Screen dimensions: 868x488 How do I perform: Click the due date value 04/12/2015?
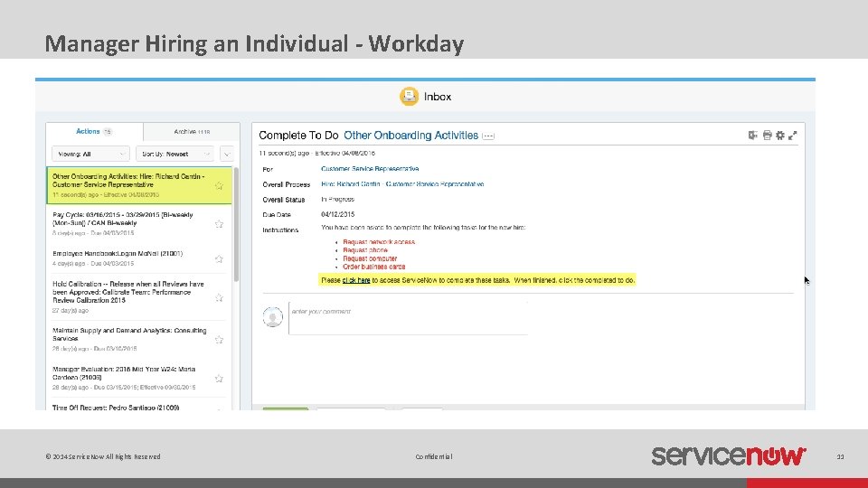pos(337,215)
